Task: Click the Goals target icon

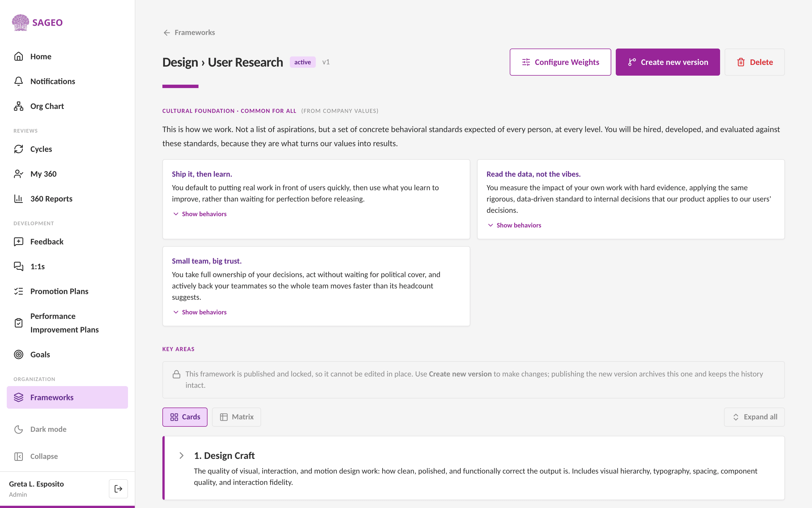Action: [19, 354]
